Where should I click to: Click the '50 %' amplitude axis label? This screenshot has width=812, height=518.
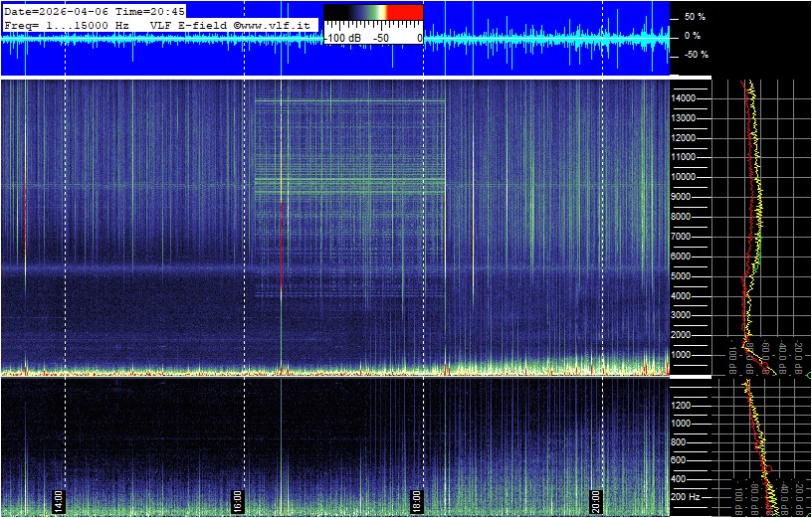pos(695,17)
